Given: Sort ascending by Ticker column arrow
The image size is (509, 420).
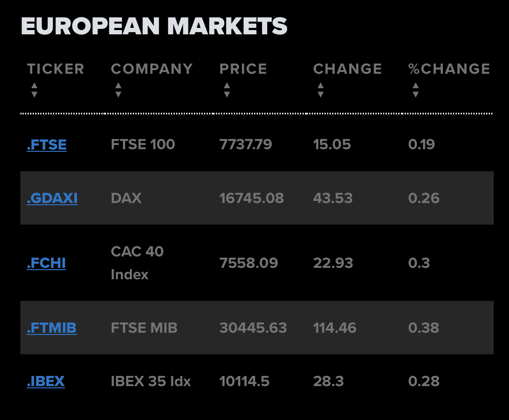Looking at the screenshot, I should pyautogui.click(x=34, y=85).
